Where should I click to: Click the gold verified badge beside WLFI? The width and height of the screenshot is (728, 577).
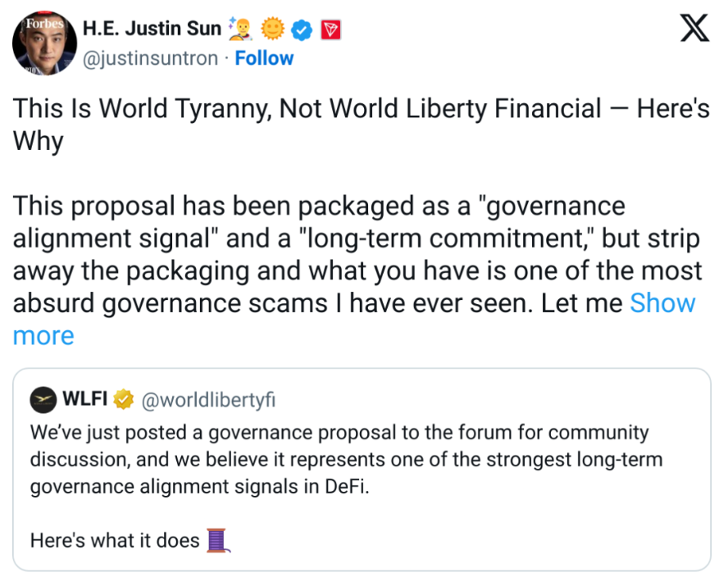click(123, 400)
